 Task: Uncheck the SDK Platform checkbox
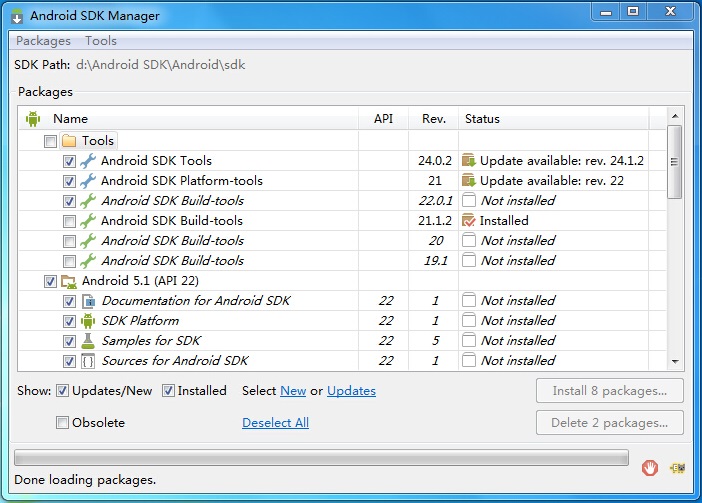click(x=69, y=321)
